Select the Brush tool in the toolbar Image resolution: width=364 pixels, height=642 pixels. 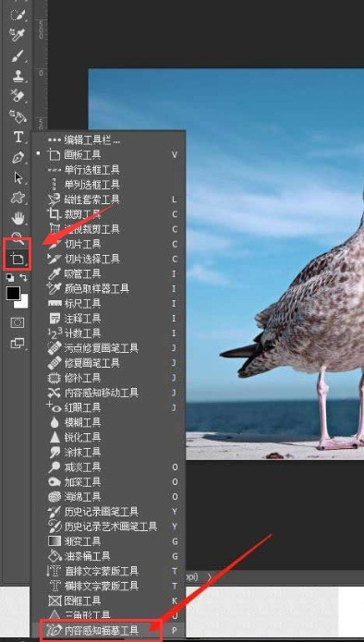(x=18, y=55)
